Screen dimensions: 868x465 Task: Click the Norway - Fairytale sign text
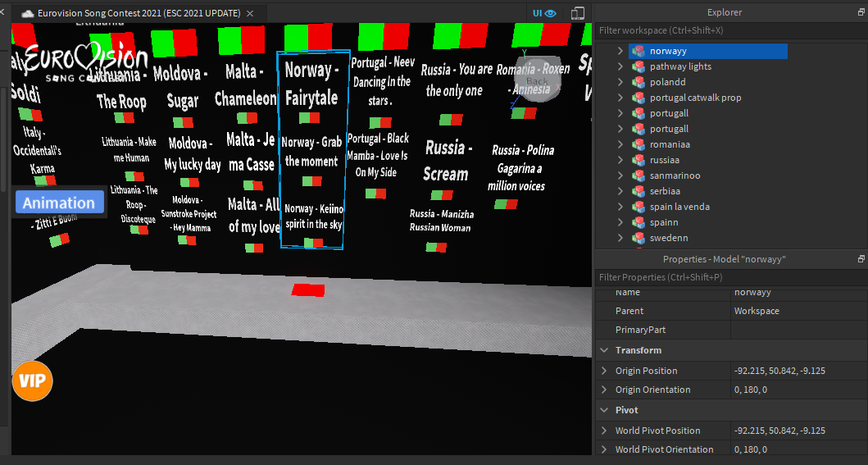point(311,84)
